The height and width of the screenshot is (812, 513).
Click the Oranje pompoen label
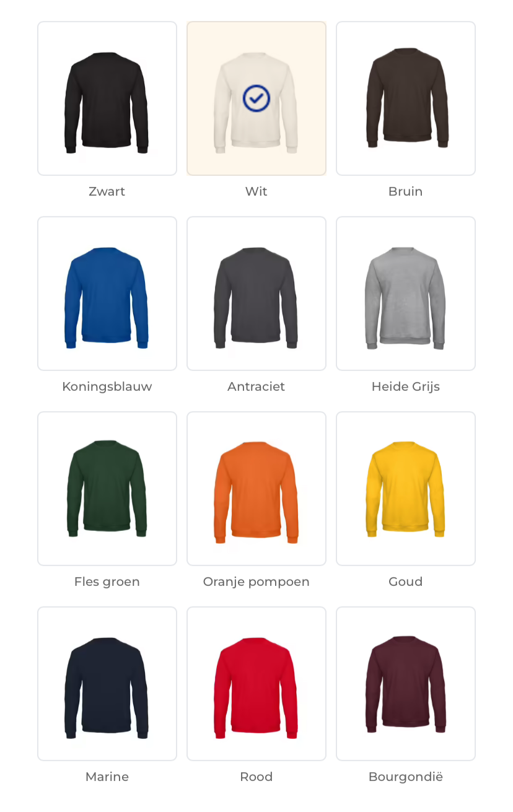256,582
